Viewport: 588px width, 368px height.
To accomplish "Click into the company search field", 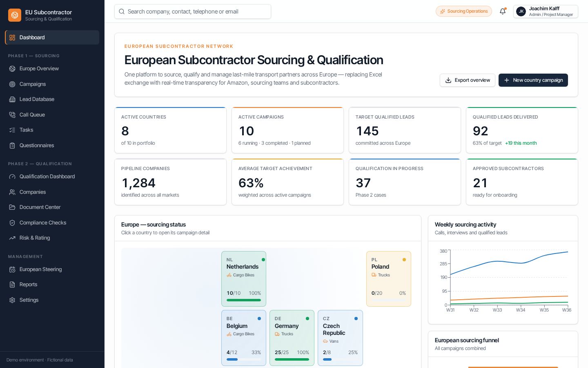I will 193,11.
